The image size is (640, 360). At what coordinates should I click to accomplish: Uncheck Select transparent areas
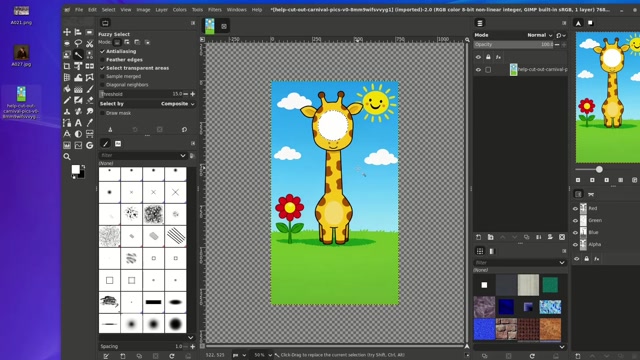pos(102,68)
